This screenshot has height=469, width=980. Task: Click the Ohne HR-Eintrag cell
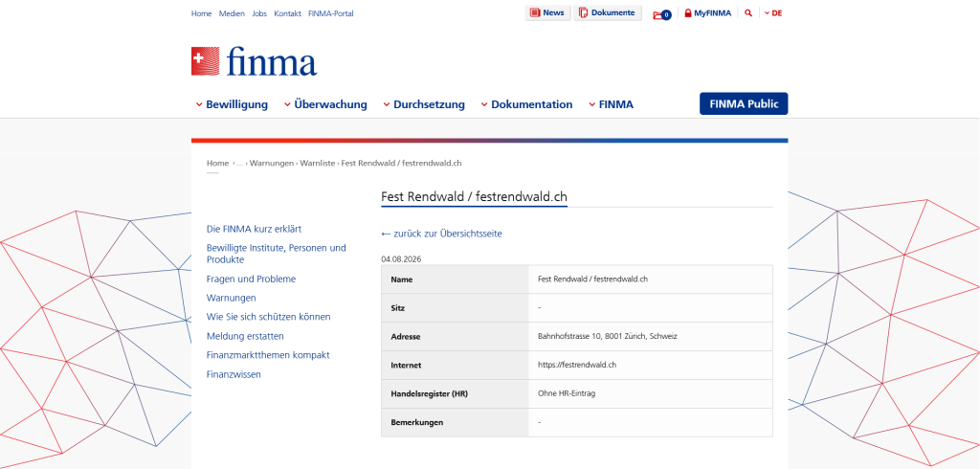651,394
